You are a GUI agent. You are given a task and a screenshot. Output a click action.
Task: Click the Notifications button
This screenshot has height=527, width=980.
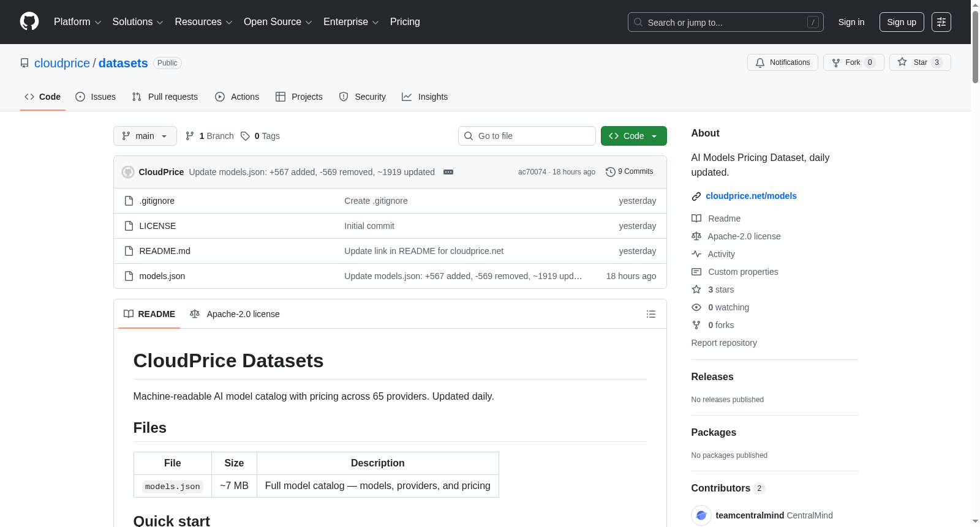coord(783,62)
